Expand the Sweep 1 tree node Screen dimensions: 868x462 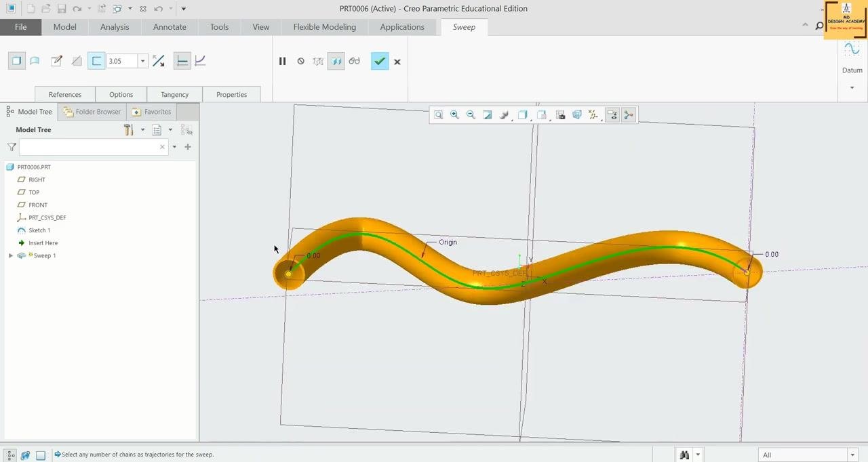point(11,255)
